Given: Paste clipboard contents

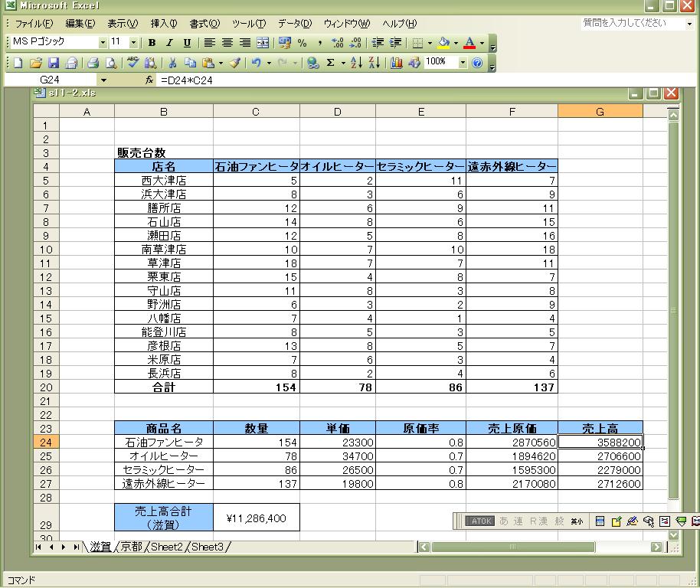Looking at the screenshot, I should 208,63.
